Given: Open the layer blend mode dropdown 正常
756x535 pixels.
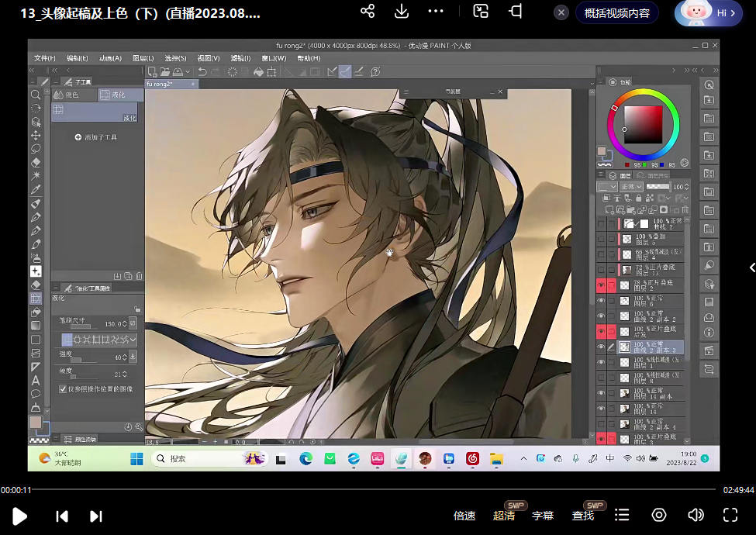Looking at the screenshot, I should 632,187.
